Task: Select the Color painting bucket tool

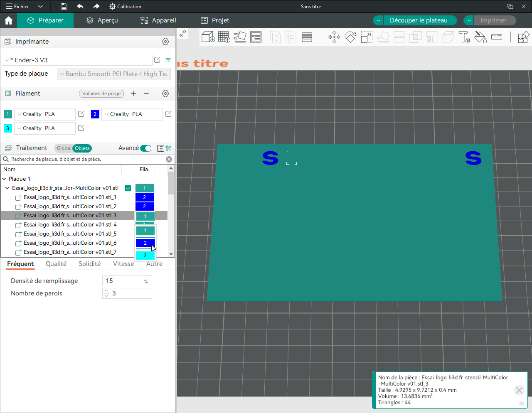Action: pos(480,37)
